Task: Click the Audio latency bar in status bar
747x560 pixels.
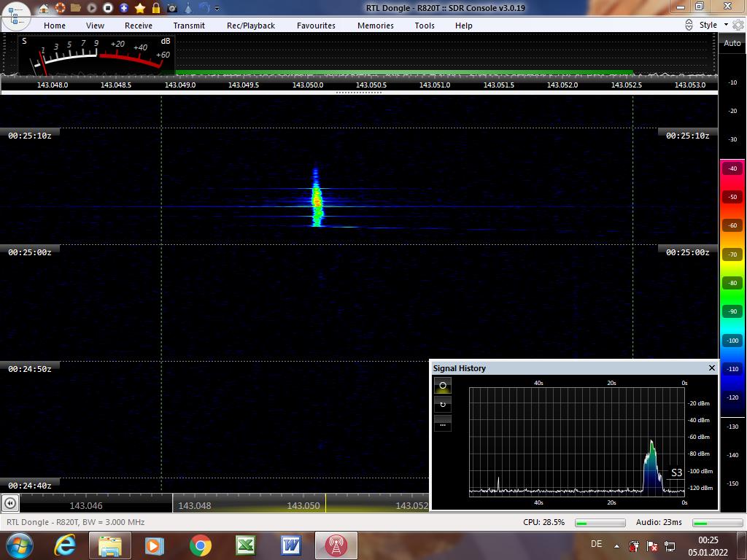Action: [x=717, y=523]
